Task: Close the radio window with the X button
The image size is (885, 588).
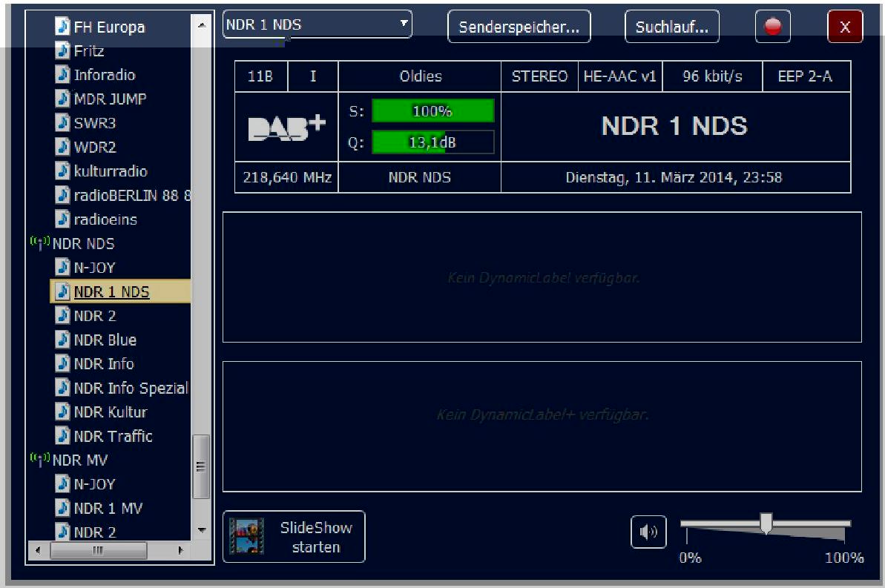Action: pyautogui.click(x=845, y=27)
